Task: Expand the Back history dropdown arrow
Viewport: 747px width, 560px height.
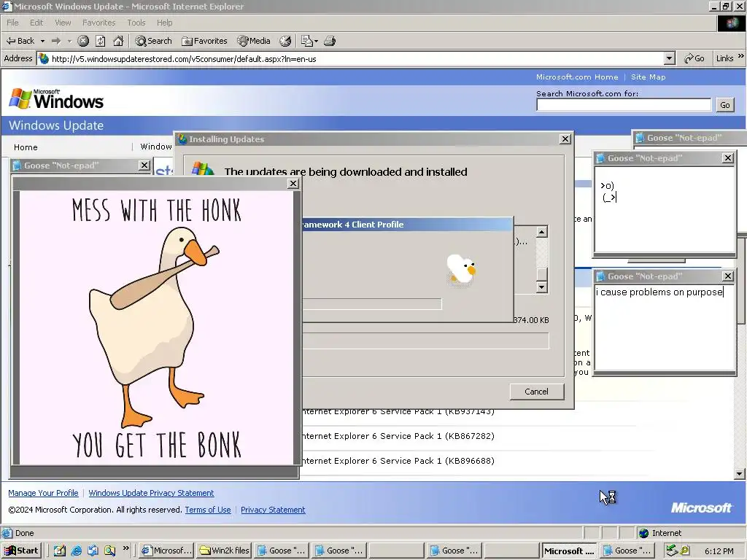Action: tap(42, 41)
